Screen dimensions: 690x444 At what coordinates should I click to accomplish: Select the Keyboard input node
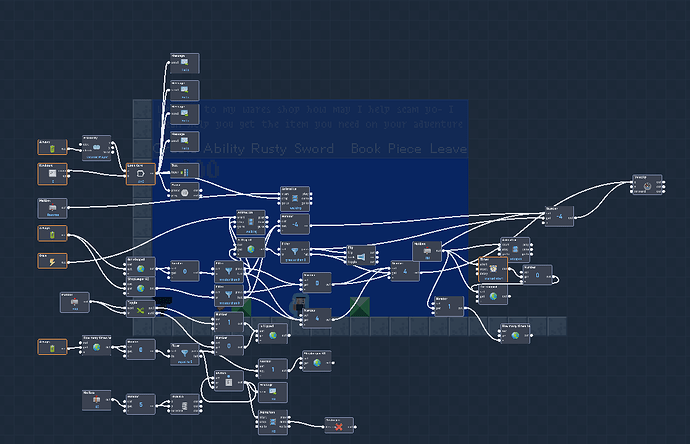[52, 174]
